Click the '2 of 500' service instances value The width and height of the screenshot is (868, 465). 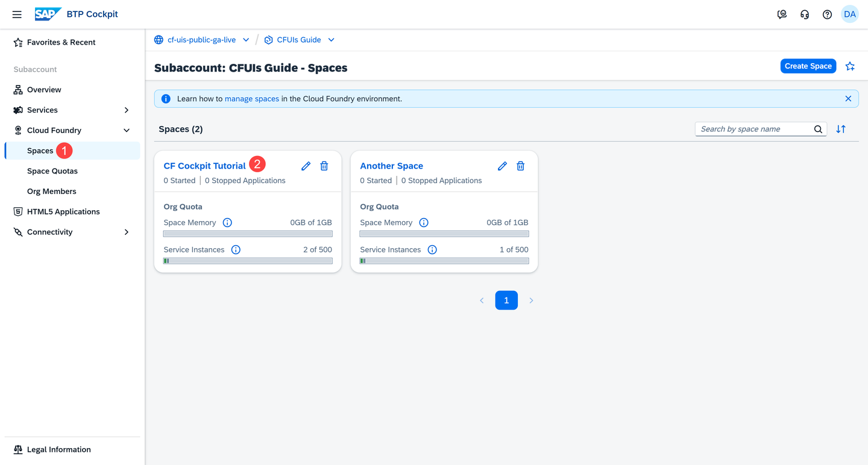[x=318, y=249]
